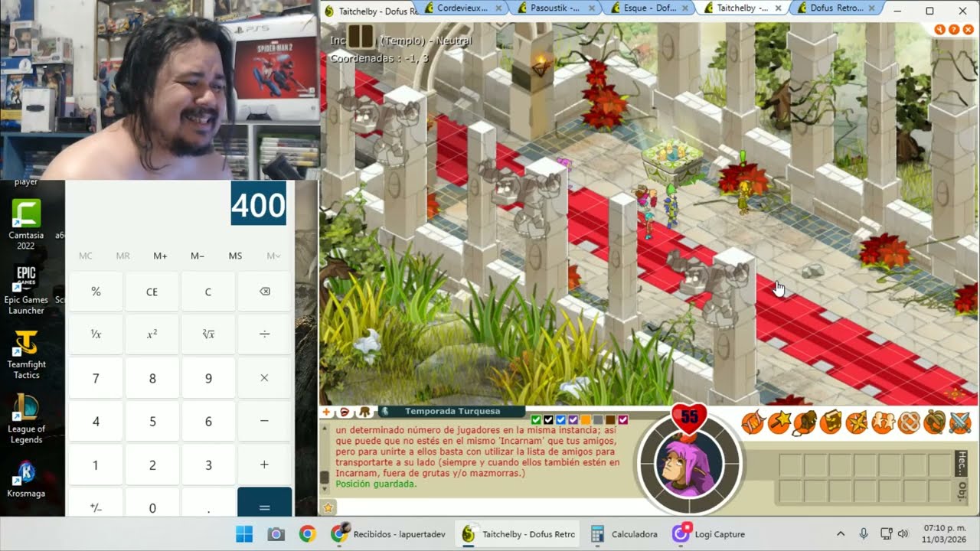Open the emotes mouth icon above chat
The height and width of the screenshot is (551, 980).
click(x=345, y=412)
